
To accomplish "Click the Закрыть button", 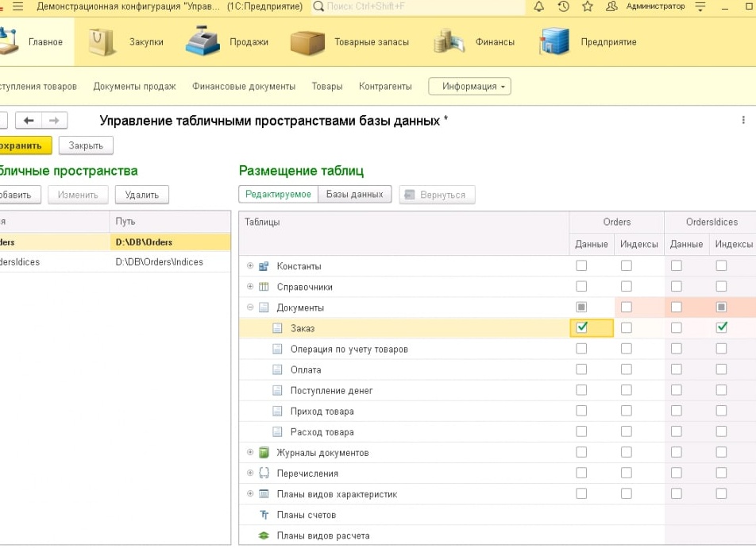I will (x=86, y=145).
